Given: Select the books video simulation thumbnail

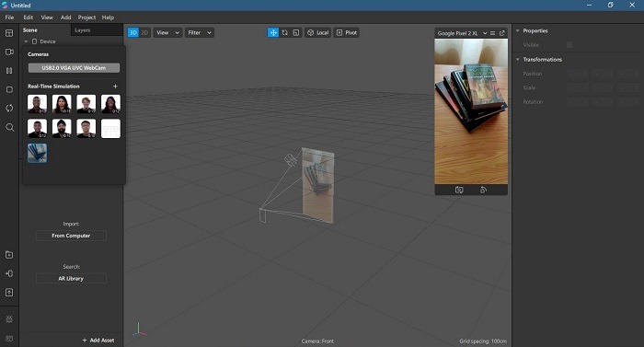Looking at the screenshot, I should tap(38, 153).
